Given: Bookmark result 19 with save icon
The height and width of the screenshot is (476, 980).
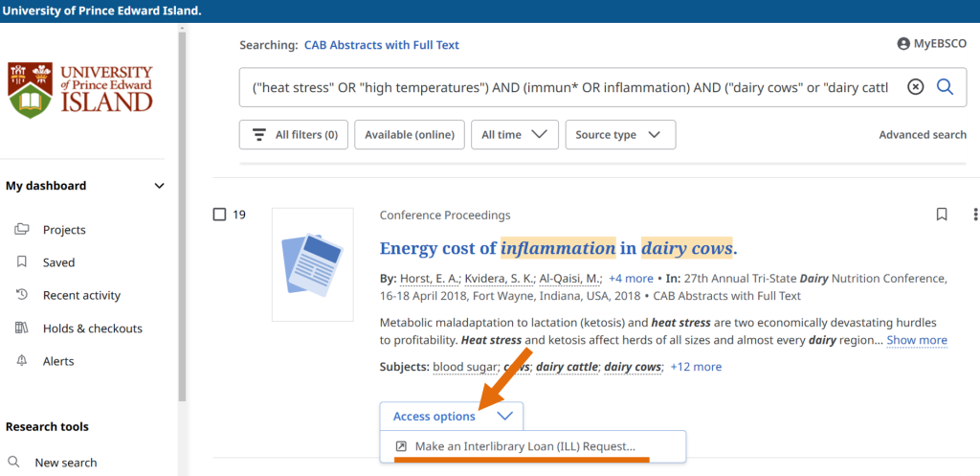Looking at the screenshot, I should click(x=942, y=215).
